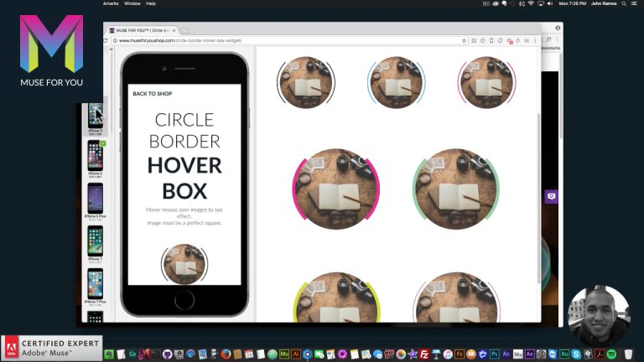Image resolution: width=644 pixels, height=362 pixels.
Task: Click the Mon 7:26 PM clock
Action: 573,3
